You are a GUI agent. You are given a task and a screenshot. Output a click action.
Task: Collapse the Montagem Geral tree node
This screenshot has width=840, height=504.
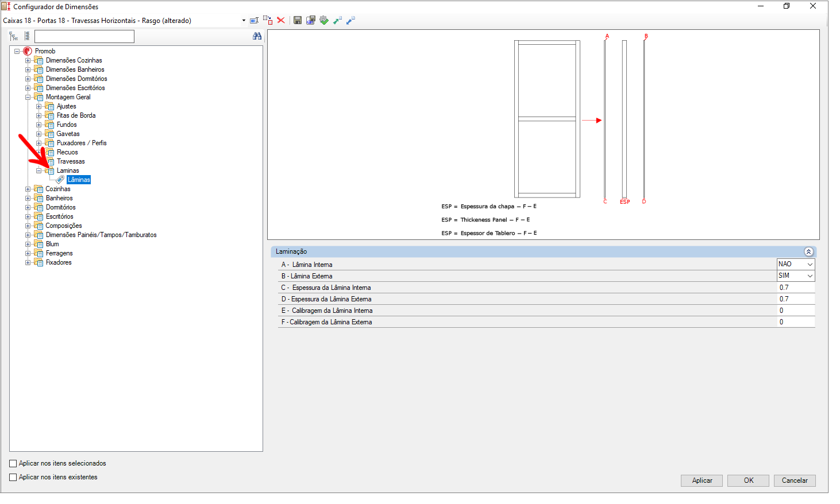(28, 97)
